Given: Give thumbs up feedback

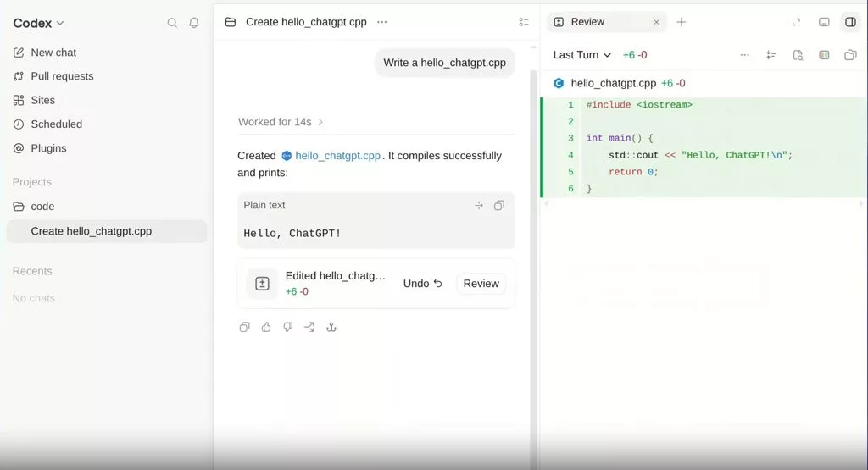Looking at the screenshot, I should click(x=266, y=328).
